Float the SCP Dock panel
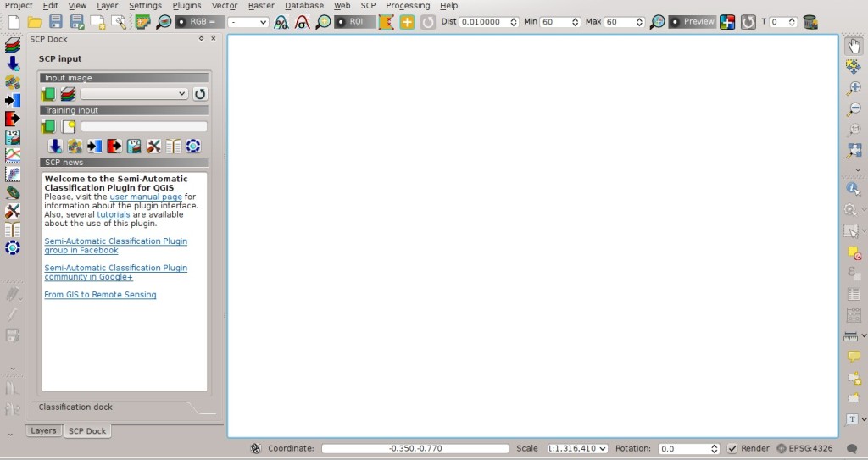This screenshot has height=460, width=868. pyautogui.click(x=202, y=39)
